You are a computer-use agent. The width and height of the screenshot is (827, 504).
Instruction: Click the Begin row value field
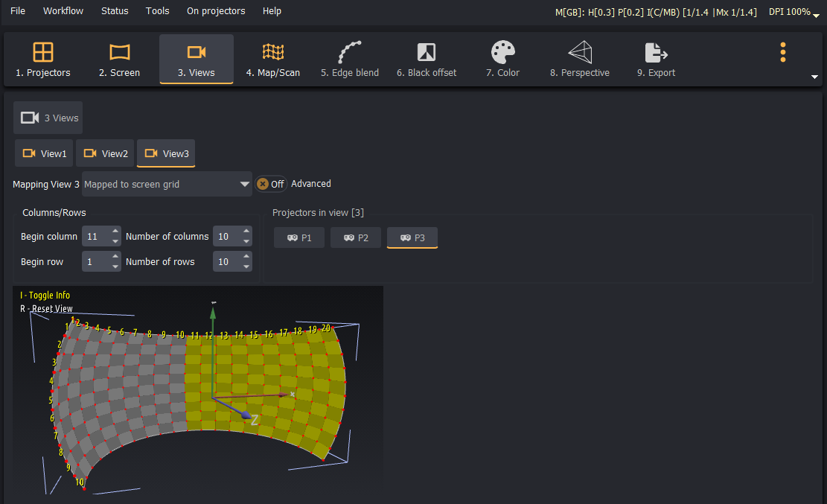[x=95, y=262]
